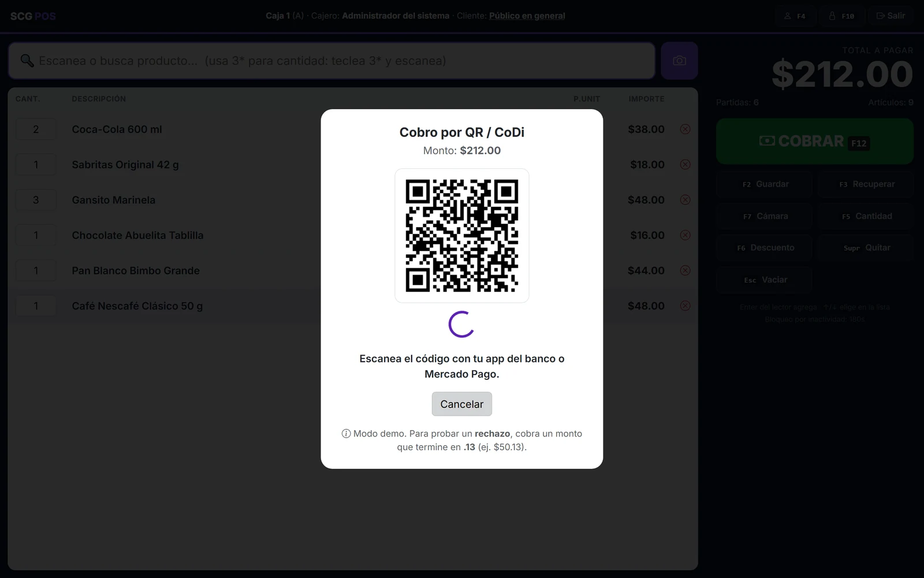
Task: Click the SCG POS logo
Action: pyautogui.click(x=33, y=16)
